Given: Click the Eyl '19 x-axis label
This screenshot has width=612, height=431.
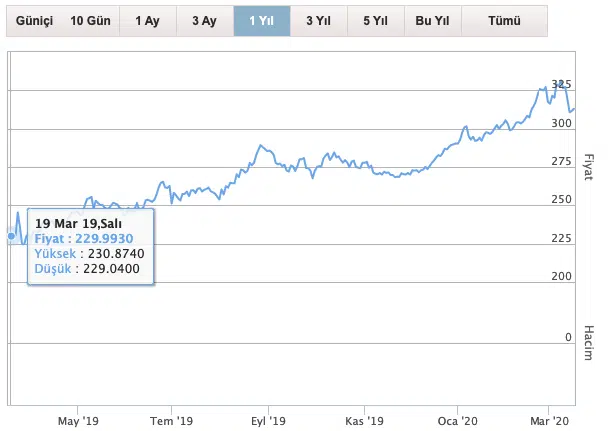Looking at the screenshot, I should [267, 421].
